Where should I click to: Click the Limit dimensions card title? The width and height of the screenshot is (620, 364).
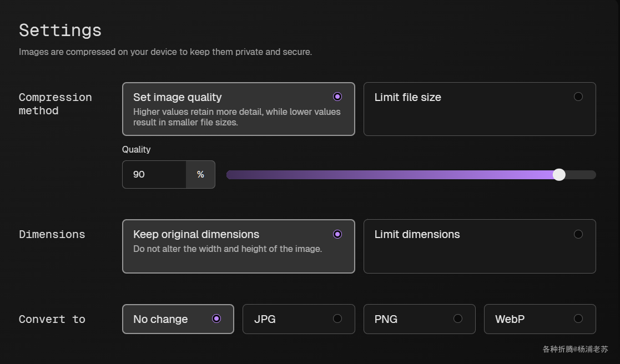pyautogui.click(x=417, y=234)
